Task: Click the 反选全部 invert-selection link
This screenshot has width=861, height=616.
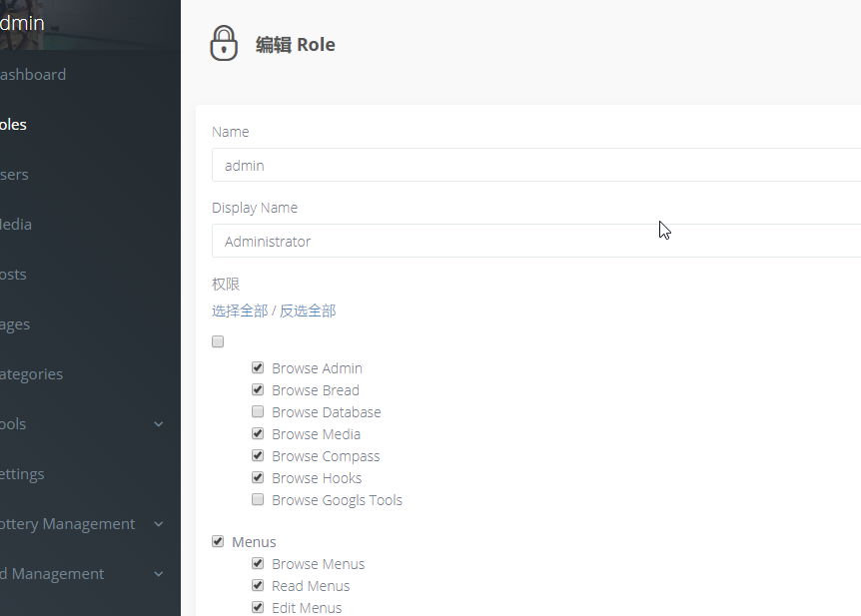Action: (308, 310)
